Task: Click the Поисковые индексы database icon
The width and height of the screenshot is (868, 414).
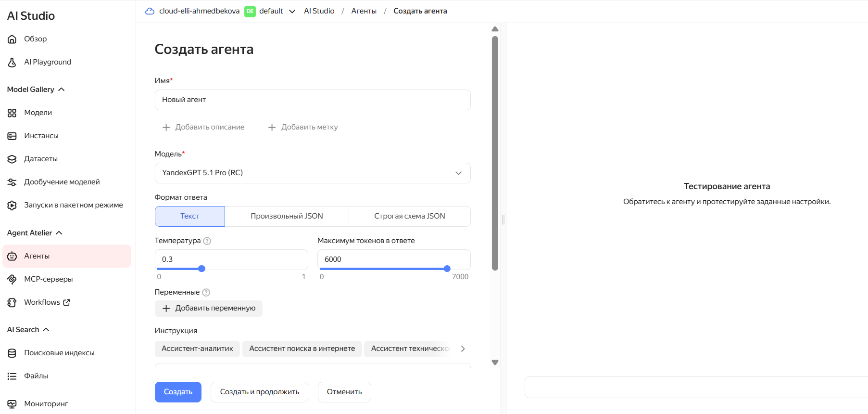Action: (x=12, y=353)
